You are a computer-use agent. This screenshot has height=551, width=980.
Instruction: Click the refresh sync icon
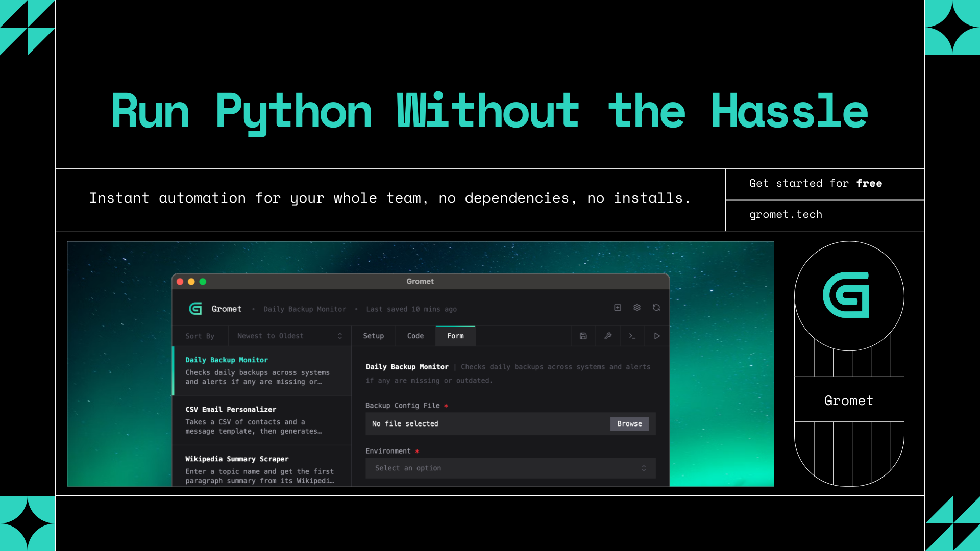coord(656,308)
